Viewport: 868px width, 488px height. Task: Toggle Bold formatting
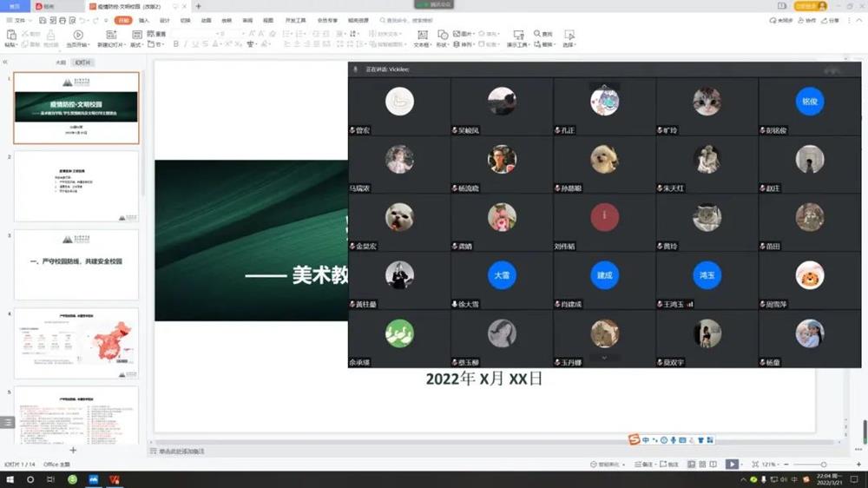[176, 44]
